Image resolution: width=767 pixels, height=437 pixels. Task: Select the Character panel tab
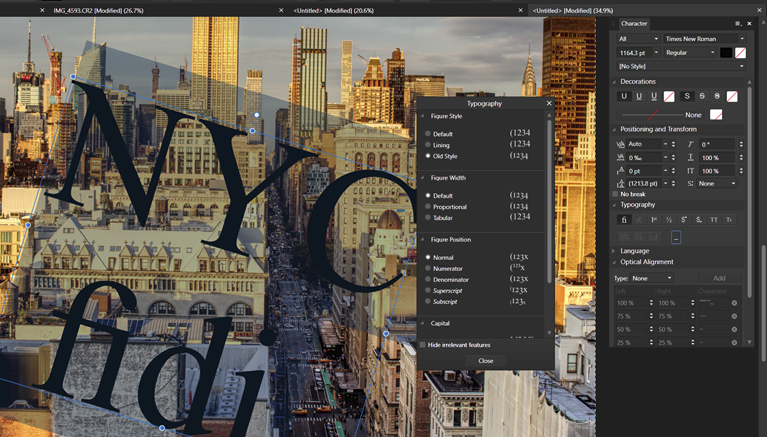coord(634,23)
